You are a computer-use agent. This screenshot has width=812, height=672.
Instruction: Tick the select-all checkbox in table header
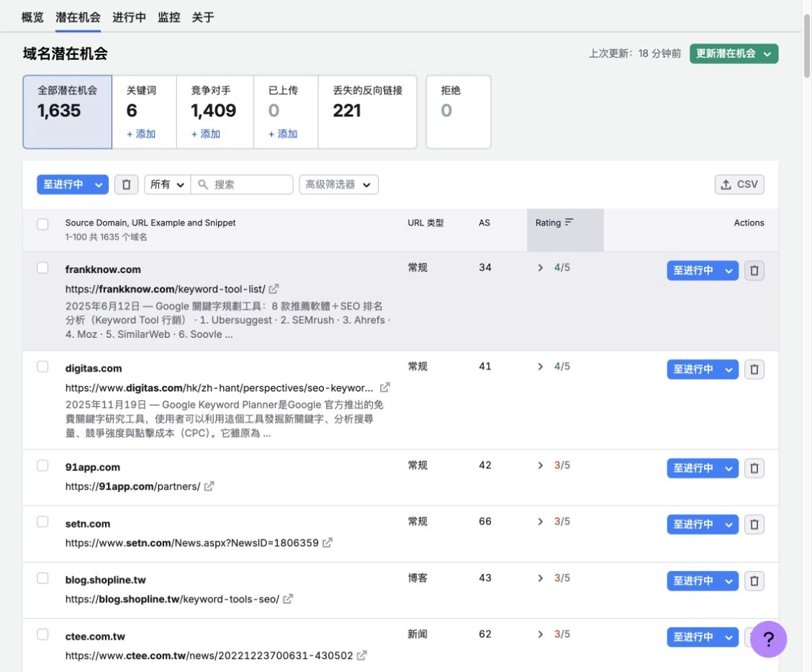pyautogui.click(x=42, y=224)
